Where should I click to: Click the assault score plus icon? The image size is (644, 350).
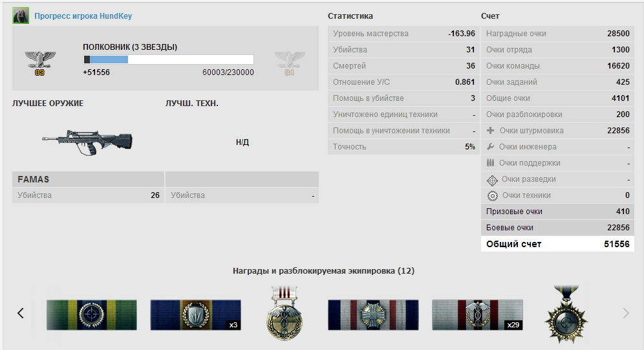490,131
